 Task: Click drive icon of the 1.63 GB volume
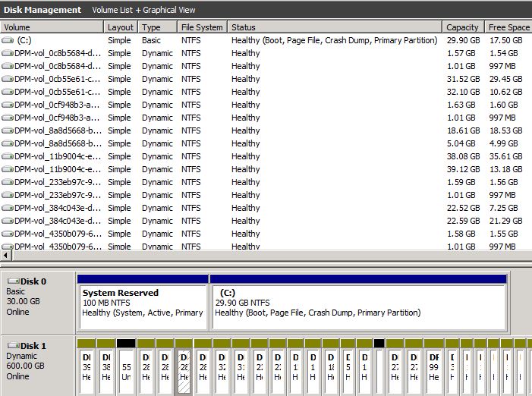8,105
